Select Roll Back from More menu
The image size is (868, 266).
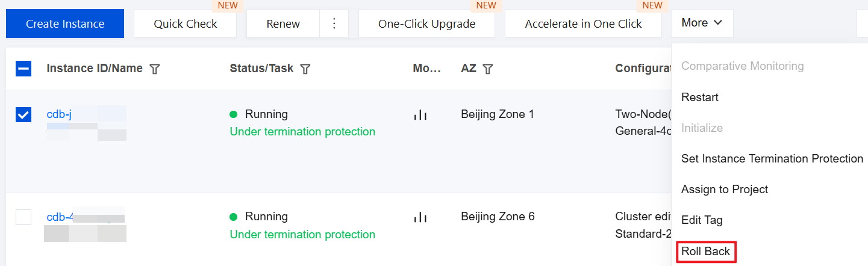point(705,251)
